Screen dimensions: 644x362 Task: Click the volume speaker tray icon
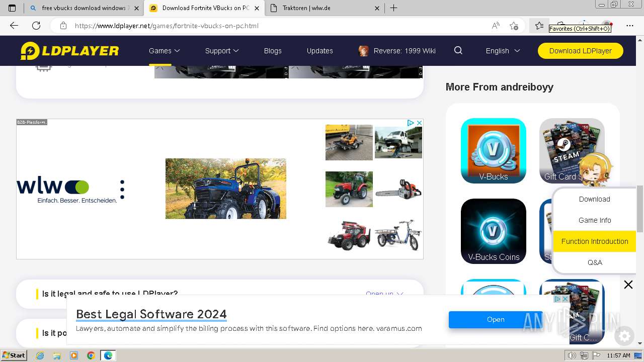click(x=572, y=355)
